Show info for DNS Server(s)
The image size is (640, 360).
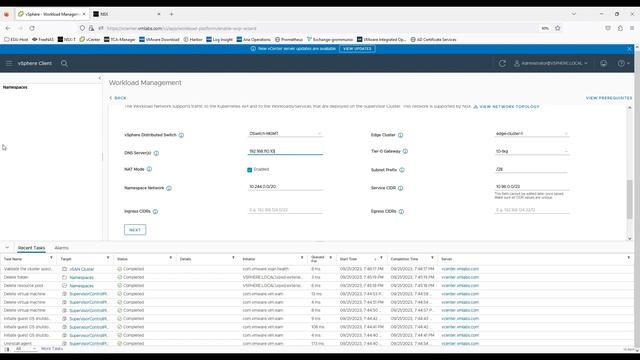coord(156,153)
